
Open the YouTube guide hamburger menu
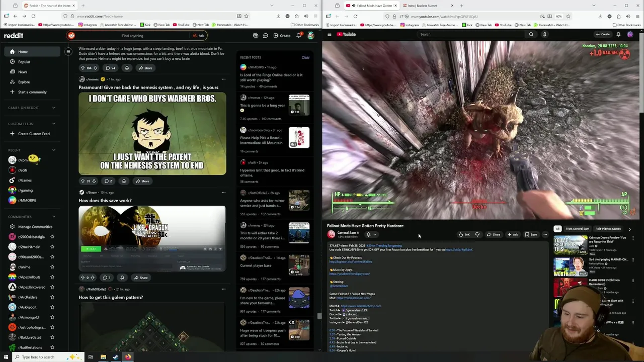tap(330, 34)
